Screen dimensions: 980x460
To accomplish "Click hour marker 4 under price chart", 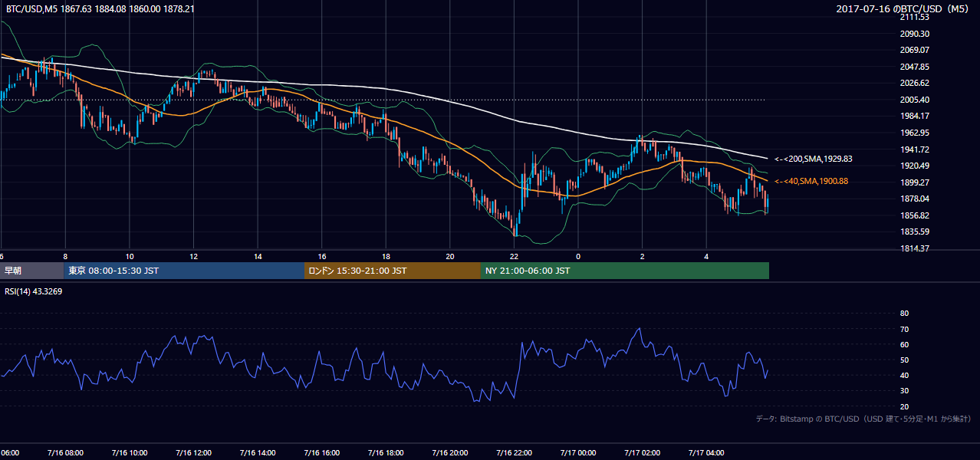I will point(706,256).
